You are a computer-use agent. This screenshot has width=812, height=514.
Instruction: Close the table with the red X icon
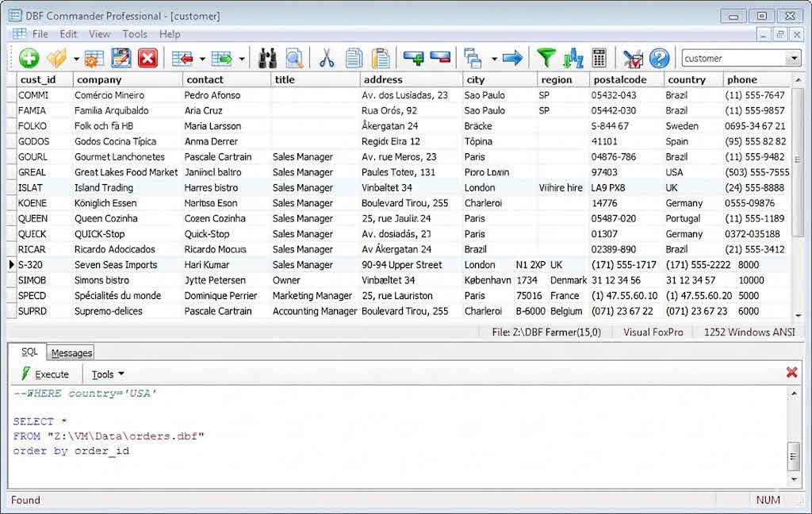click(147, 57)
